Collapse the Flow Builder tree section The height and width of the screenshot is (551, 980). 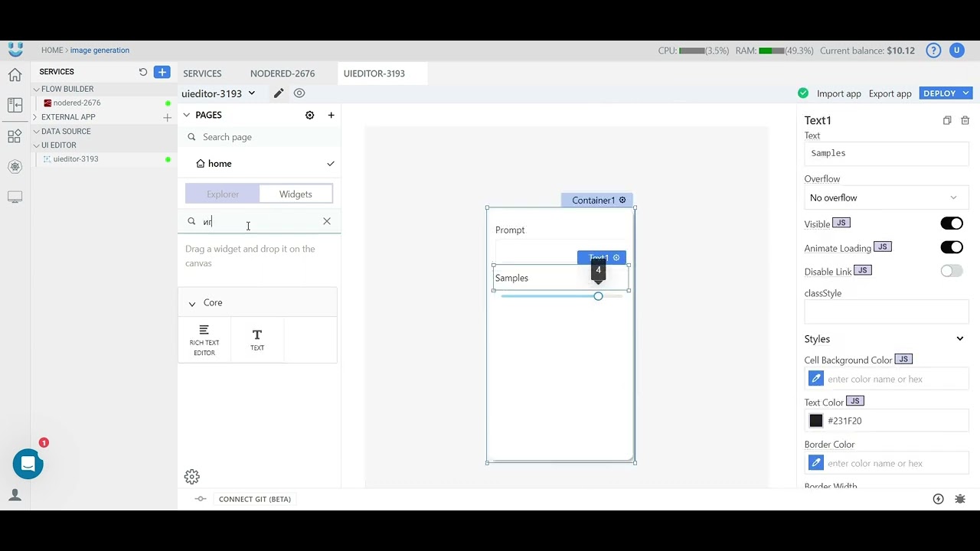[x=36, y=90]
